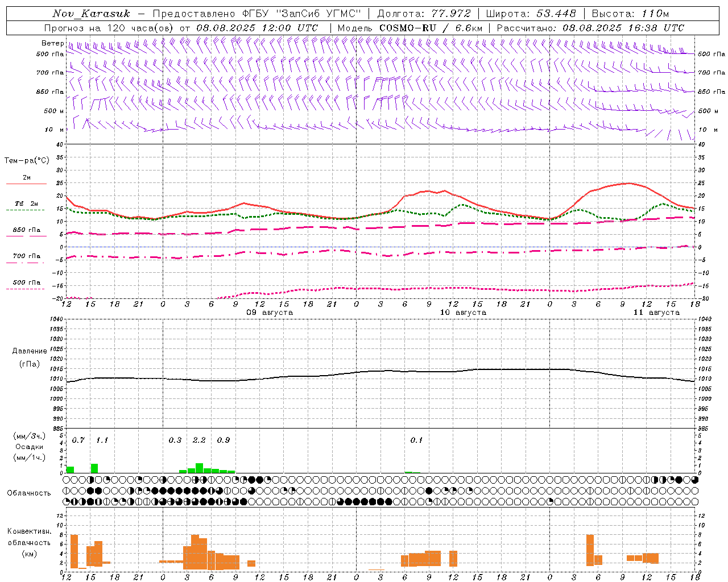Viewport: 728px width, 582px height.
Task: Click the precipitation value 0.9
Action: 224,440
